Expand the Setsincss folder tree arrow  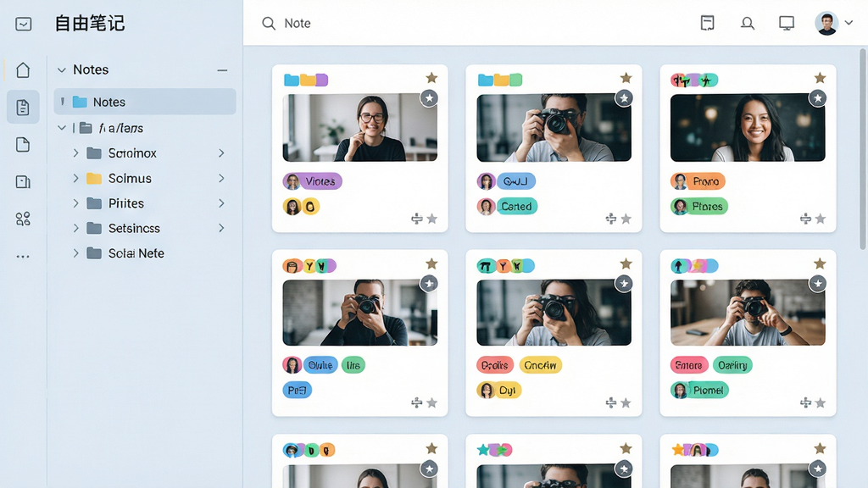click(x=75, y=228)
